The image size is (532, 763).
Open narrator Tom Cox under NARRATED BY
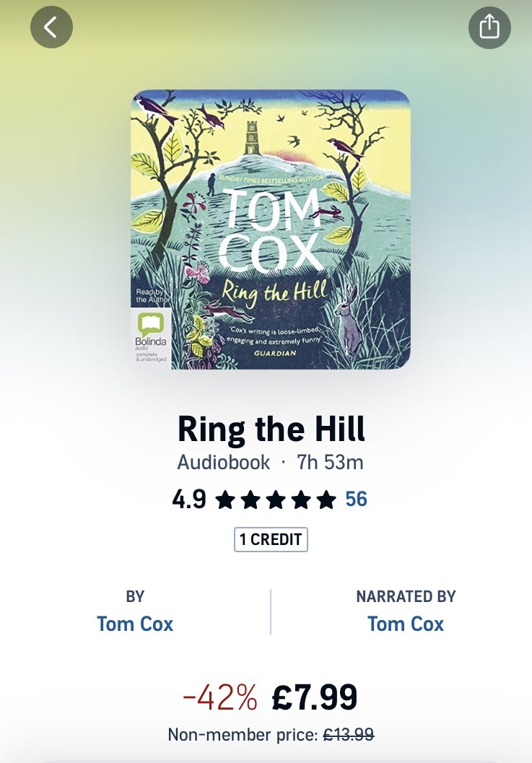point(406,624)
